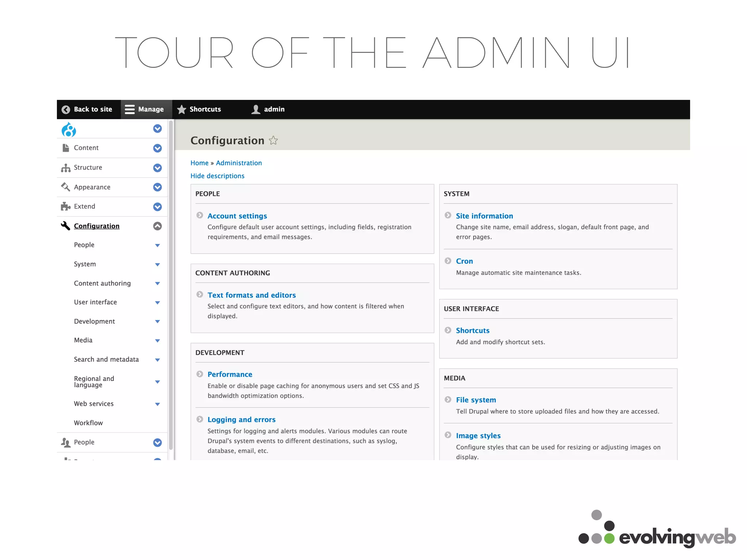Click the Configuration wrench icon
The width and height of the screenshot is (747, 560).
65,226
